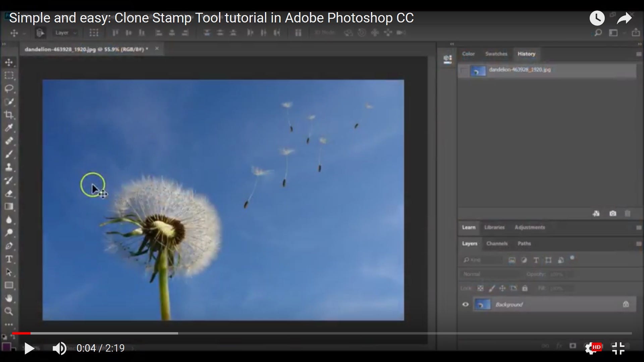Select the Hand tool
The image size is (644, 362).
[9, 298]
